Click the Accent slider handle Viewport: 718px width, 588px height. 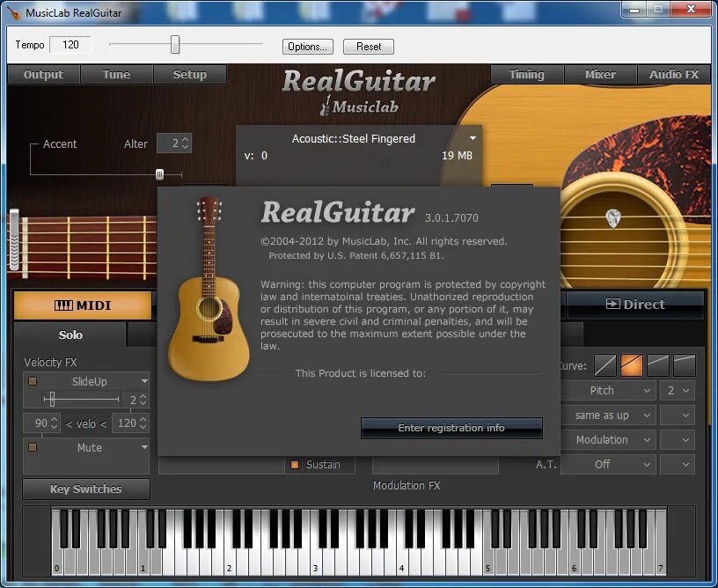coord(159,174)
